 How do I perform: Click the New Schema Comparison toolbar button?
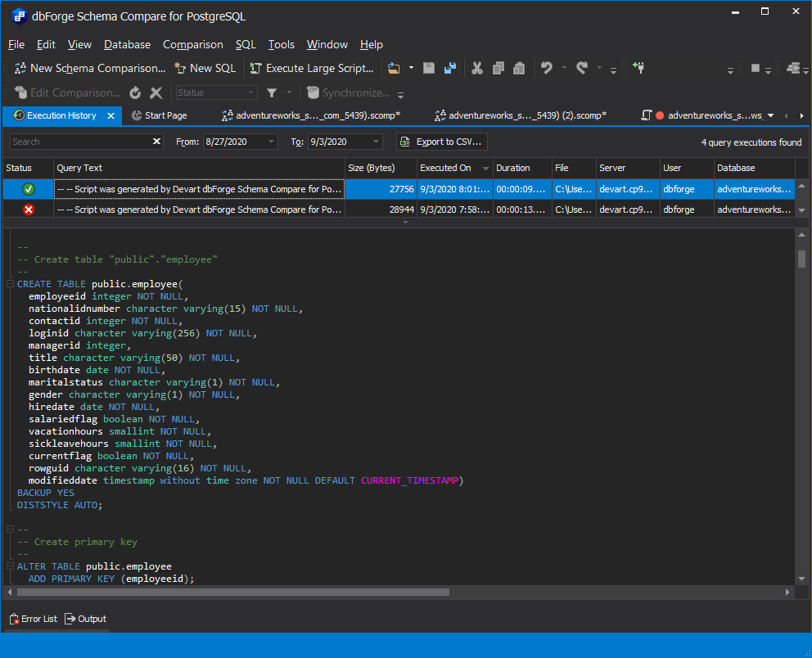(x=90, y=68)
